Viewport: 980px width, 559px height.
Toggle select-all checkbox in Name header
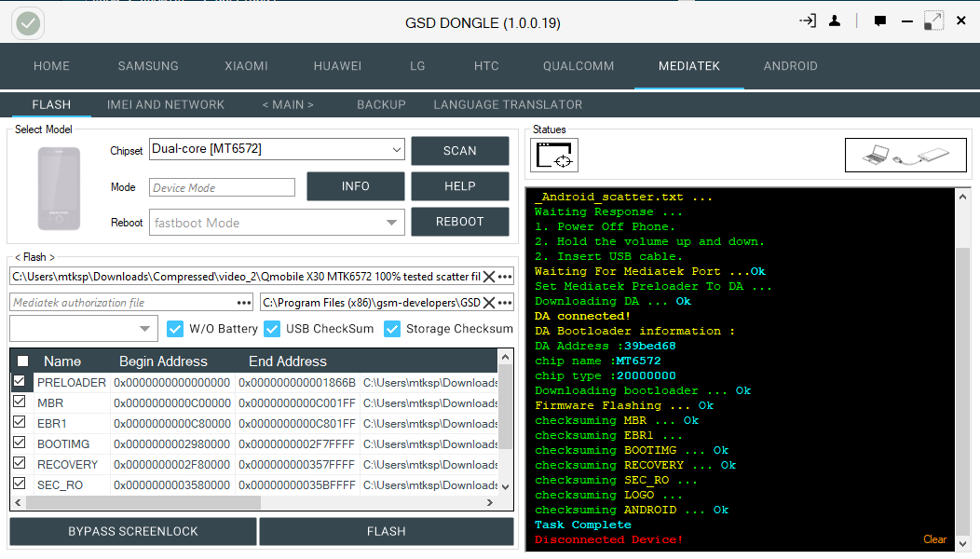click(x=23, y=361)
